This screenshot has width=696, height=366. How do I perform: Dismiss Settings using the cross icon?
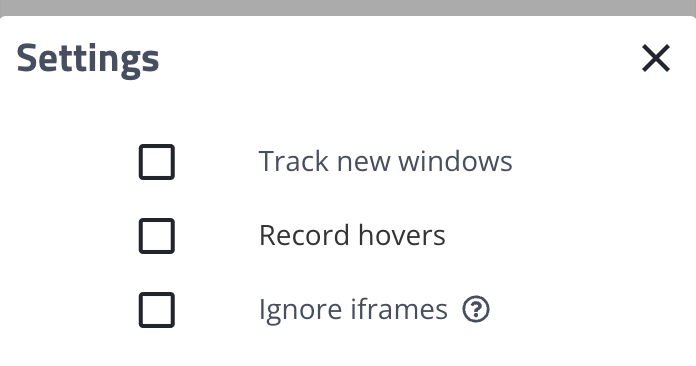pyautogui.click(x=656, y=58)
